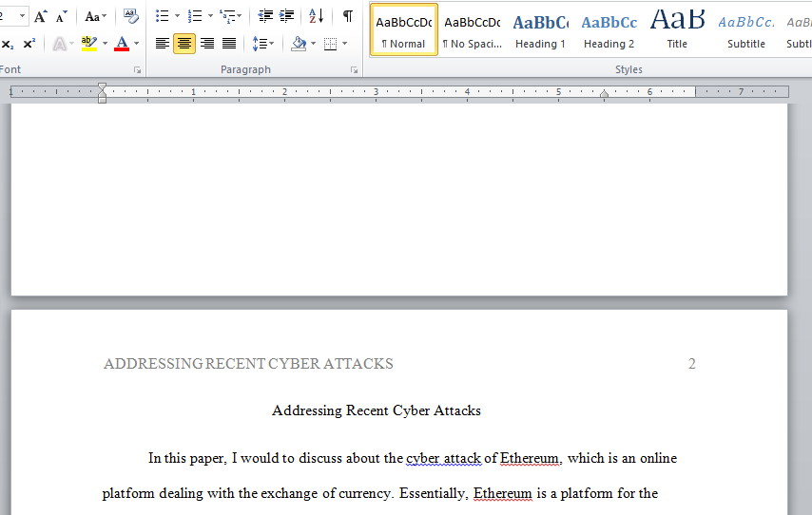Apply superscript formatting
Screen dimensions: 812x515
pos(29,44)
